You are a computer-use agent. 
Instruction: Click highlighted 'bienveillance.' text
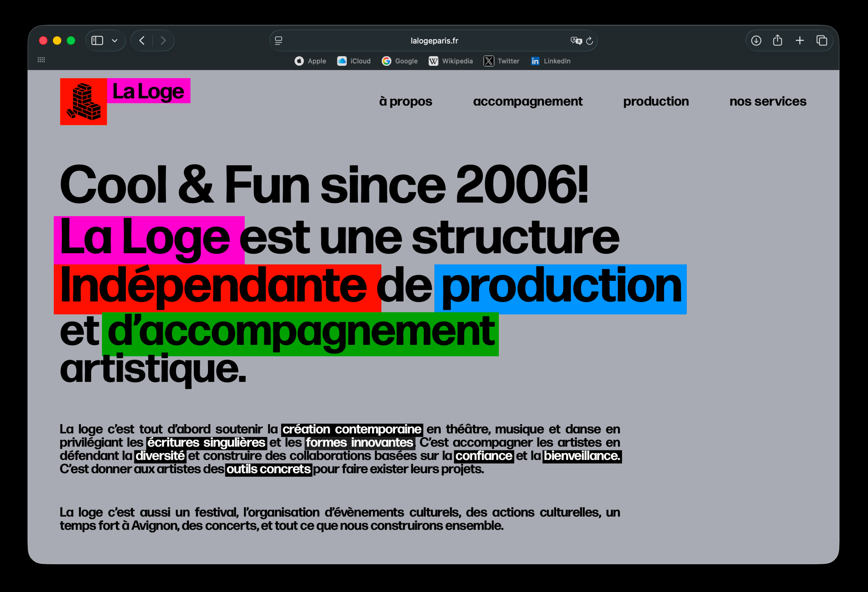click(x=582, y=456)
